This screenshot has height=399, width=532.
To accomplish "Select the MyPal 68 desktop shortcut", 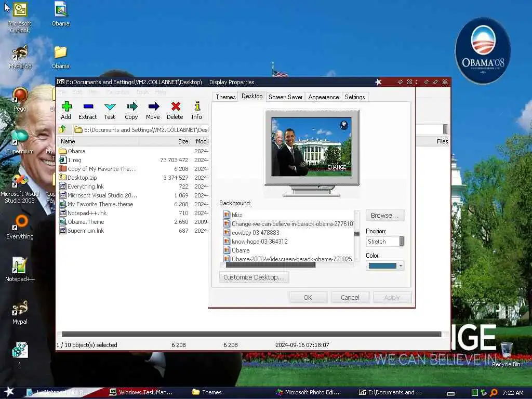I will click(20, 57).
